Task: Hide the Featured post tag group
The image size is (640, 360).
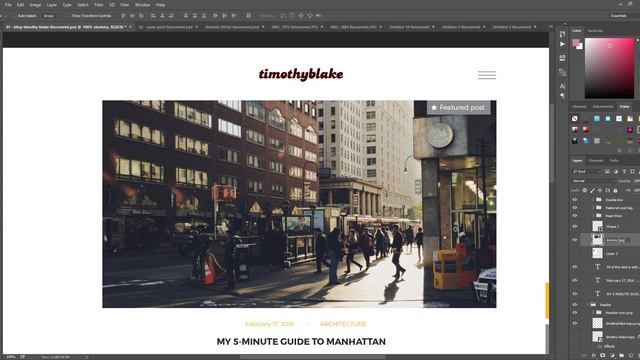Action: 575,208
